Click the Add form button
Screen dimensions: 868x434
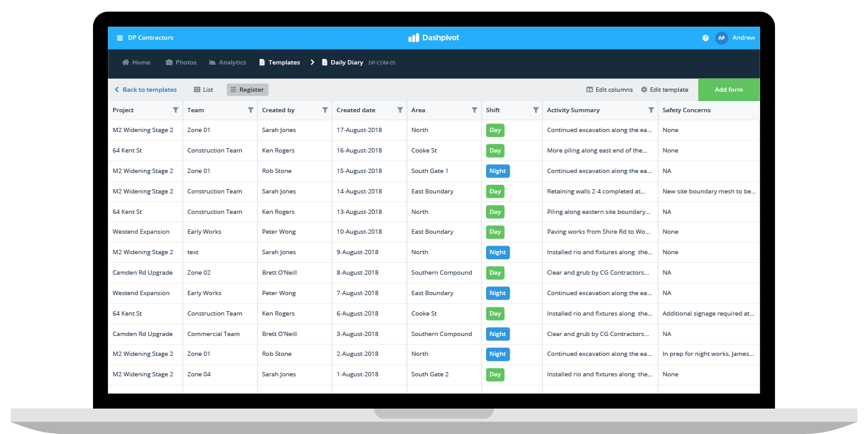coord(728,89)
